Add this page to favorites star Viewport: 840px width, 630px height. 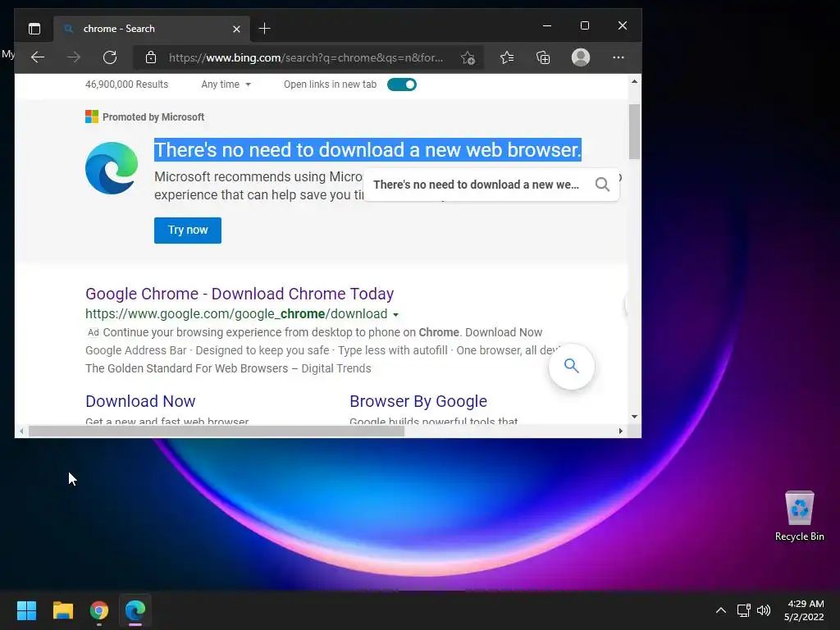(x=468, y=58)
